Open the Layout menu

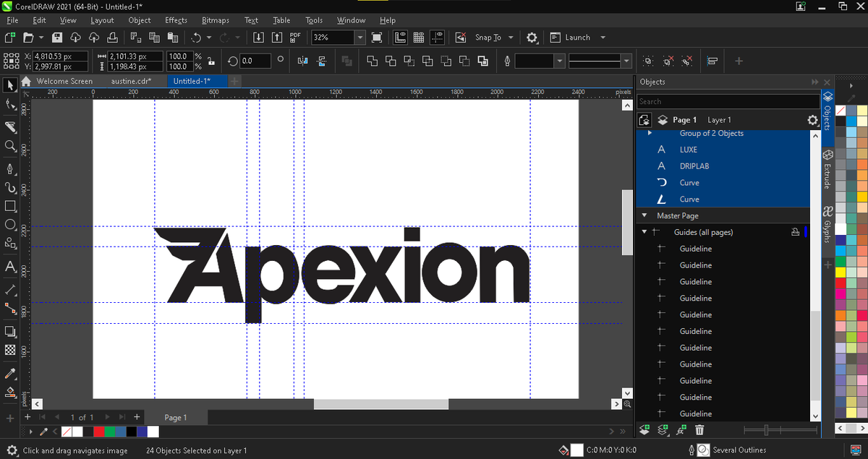coord(102,20)
